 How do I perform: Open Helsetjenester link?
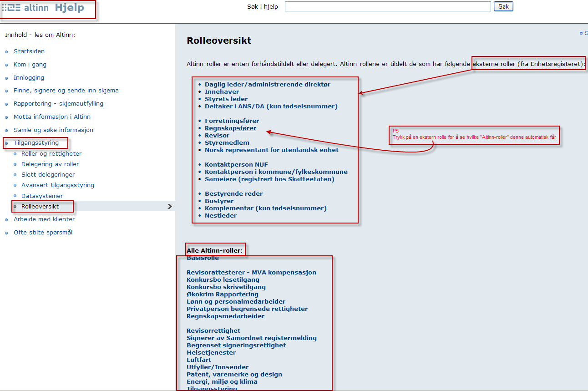click(211, 353)
